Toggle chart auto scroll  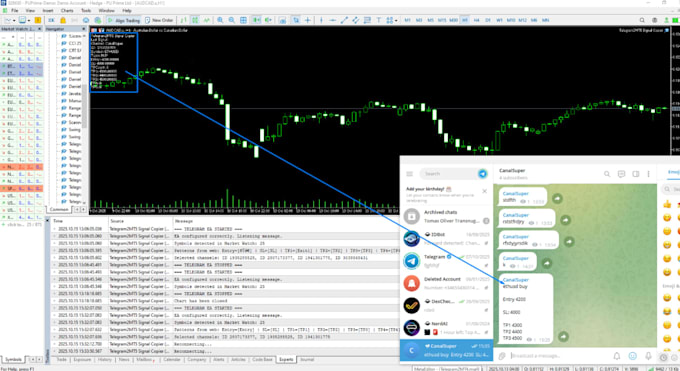pyautogui.click(x=257, y=20)
